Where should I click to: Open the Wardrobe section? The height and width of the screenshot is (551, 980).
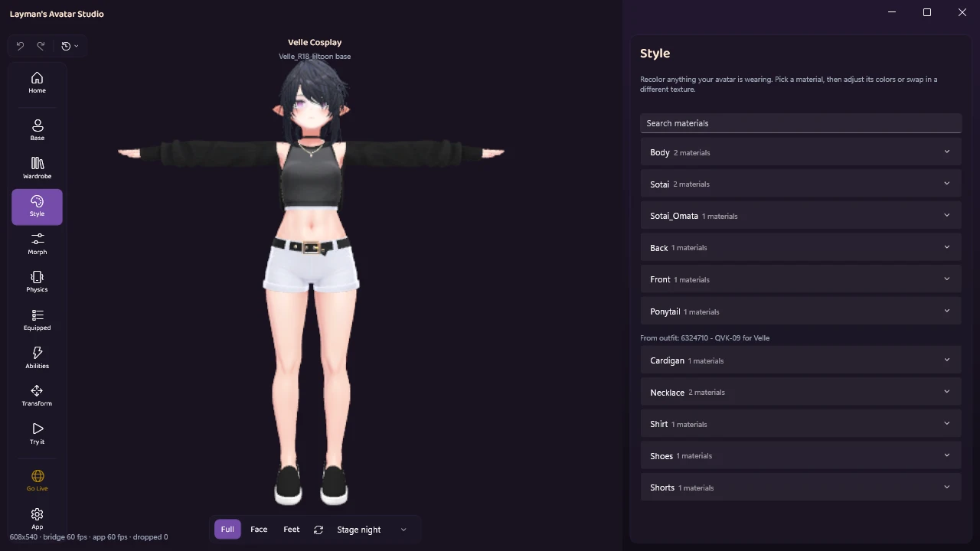coord(37,168)
